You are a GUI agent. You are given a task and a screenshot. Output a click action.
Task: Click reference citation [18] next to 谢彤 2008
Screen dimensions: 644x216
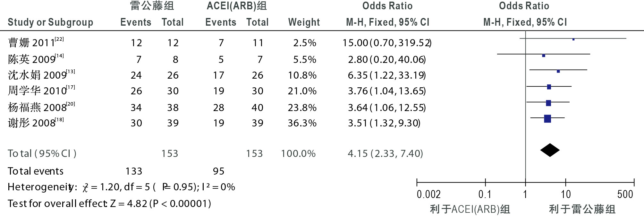pos(59,120)
